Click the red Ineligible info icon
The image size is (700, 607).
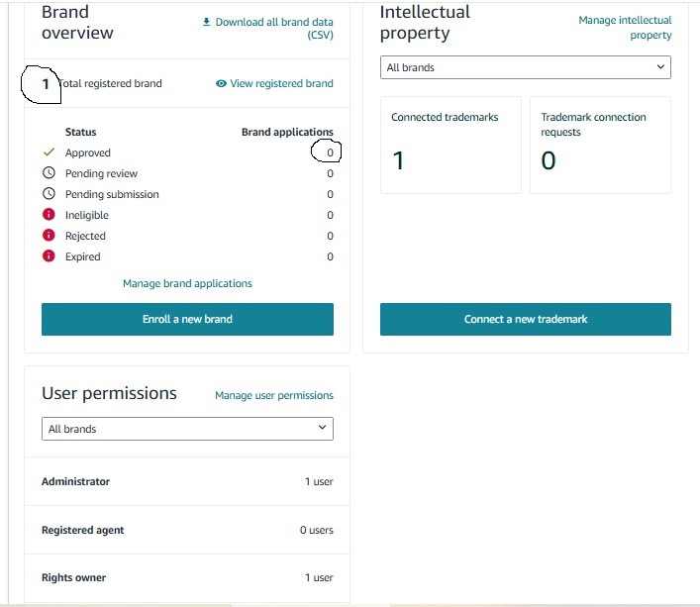coord(49,214)
